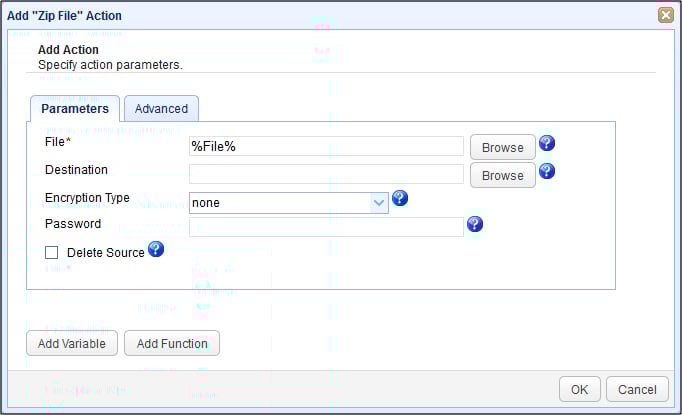
Task: Show help for Encryption Type
Action: 400,198
